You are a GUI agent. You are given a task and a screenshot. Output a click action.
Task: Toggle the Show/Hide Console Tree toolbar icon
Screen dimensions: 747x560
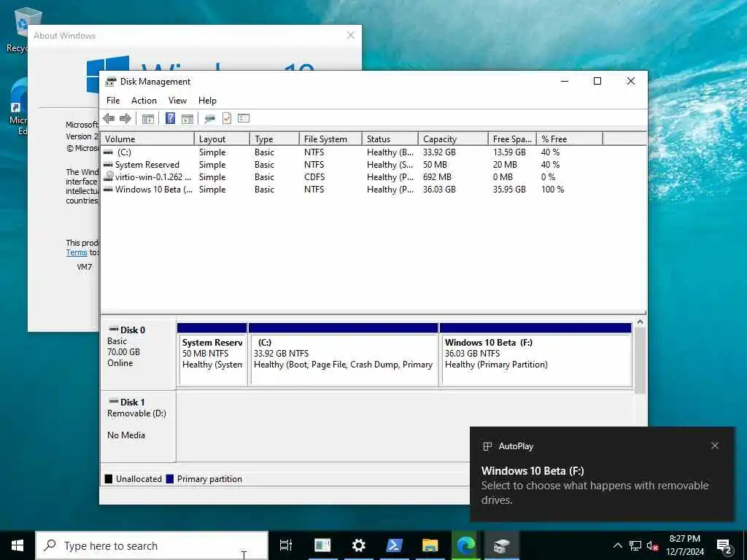[147, 119]
